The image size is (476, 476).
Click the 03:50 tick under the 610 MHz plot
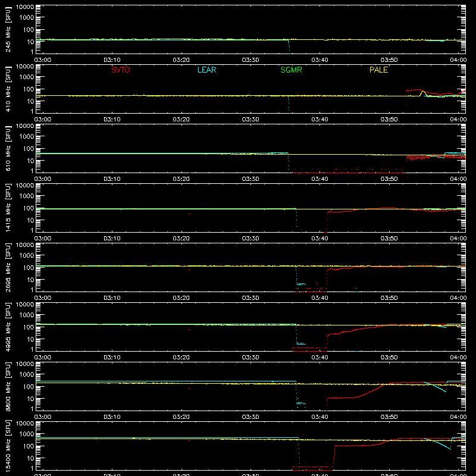click(389, 179)
